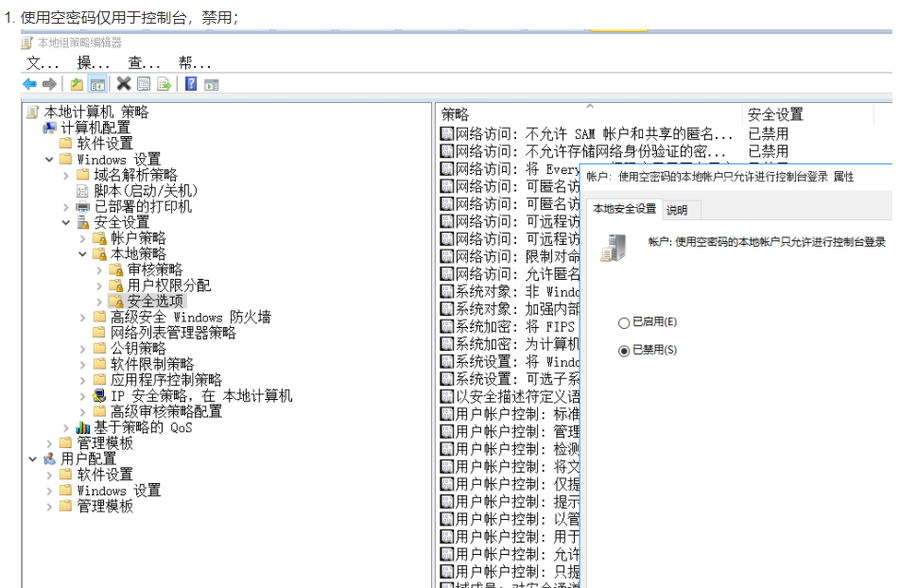Switch to the 说明 tab in the dialog

click(680, 209)
